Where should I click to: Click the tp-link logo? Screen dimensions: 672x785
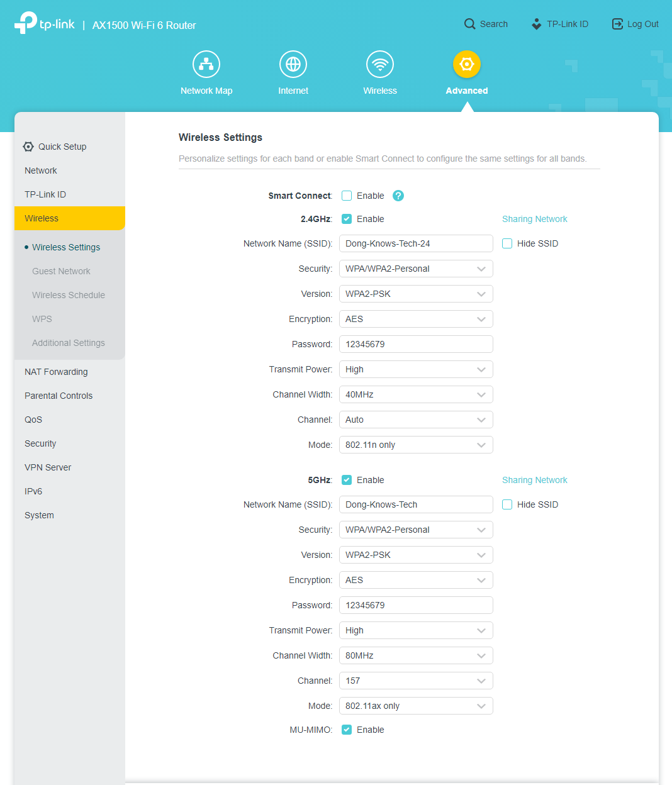pyautogui.click(x=45, y=23)
